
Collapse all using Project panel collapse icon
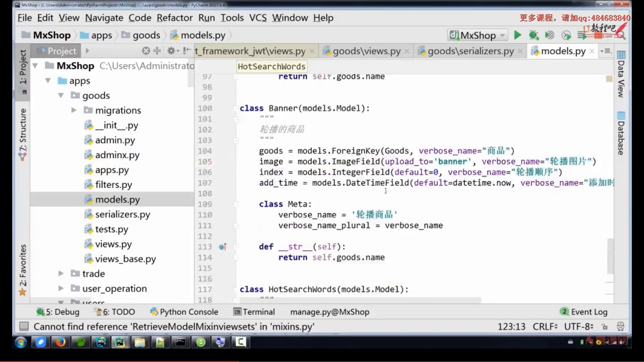click(157, 51)
